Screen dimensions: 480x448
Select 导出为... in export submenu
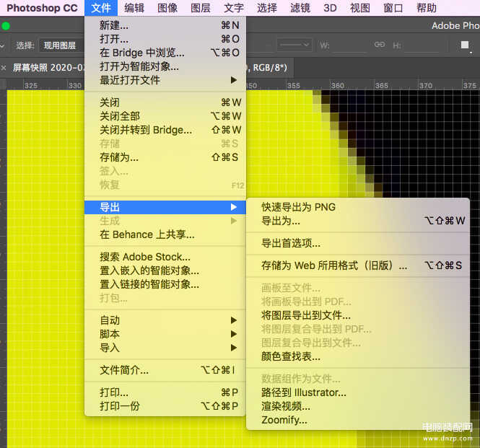click(358, 221)
